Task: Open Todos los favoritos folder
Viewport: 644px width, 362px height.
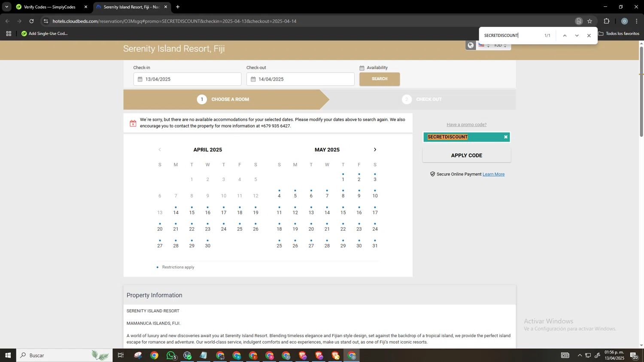Action: point(619,33)
